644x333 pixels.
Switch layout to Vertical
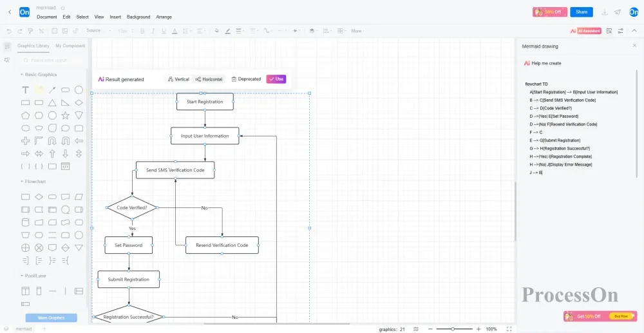point(178,79)
